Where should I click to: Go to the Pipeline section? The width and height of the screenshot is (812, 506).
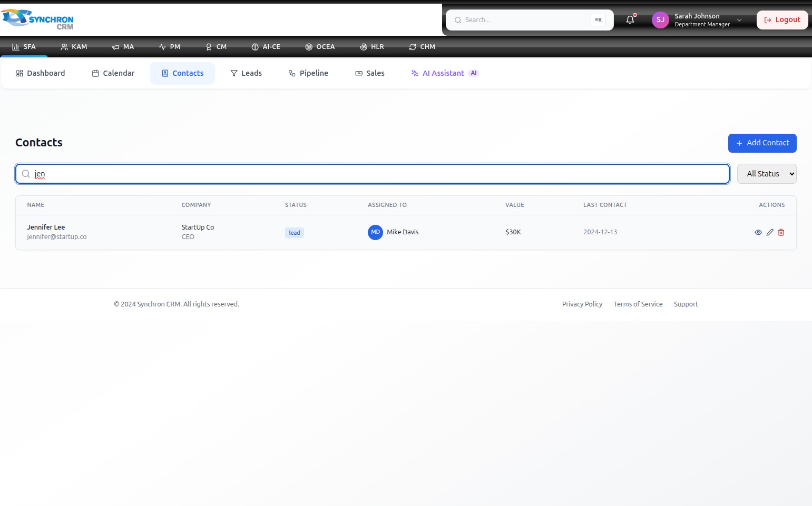tap(308, 73)
